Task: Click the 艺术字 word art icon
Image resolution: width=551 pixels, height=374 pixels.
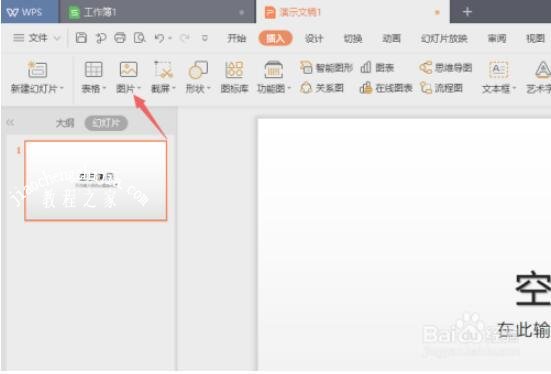Action: (x=543, y=70)
